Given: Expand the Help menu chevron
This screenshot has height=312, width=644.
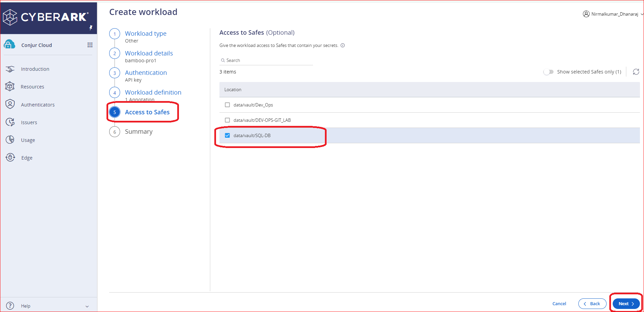Looking at the screenshot, I should 87,306.
